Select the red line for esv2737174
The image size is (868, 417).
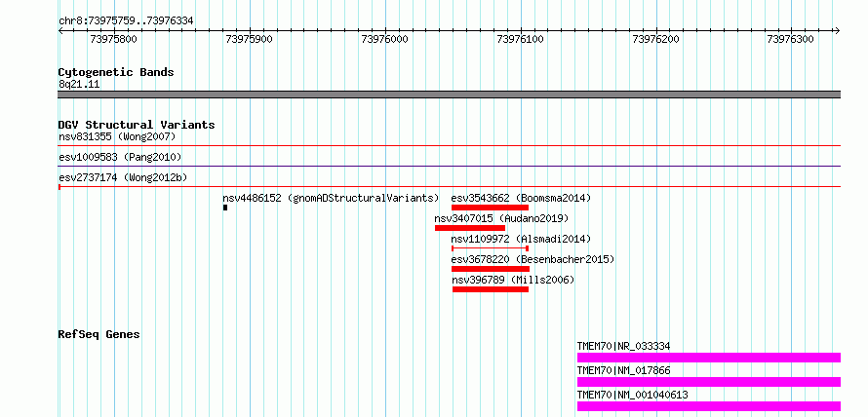[x=449, y=187]
